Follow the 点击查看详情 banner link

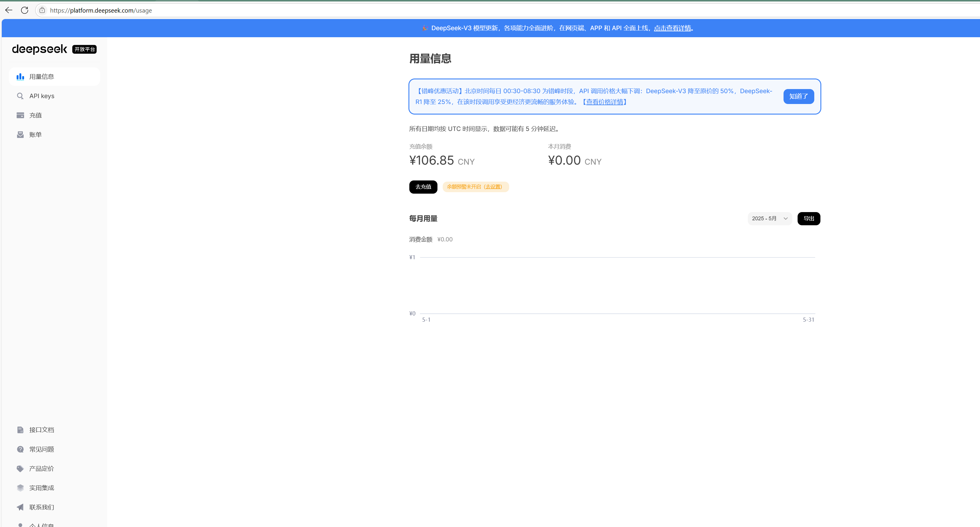[x=672, y=28]
